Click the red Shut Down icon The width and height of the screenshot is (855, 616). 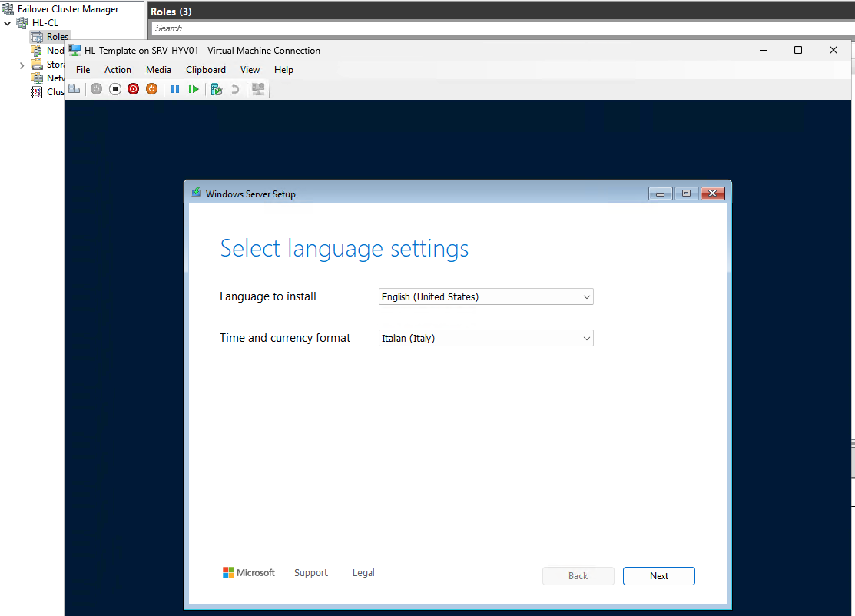pos(133,89)
